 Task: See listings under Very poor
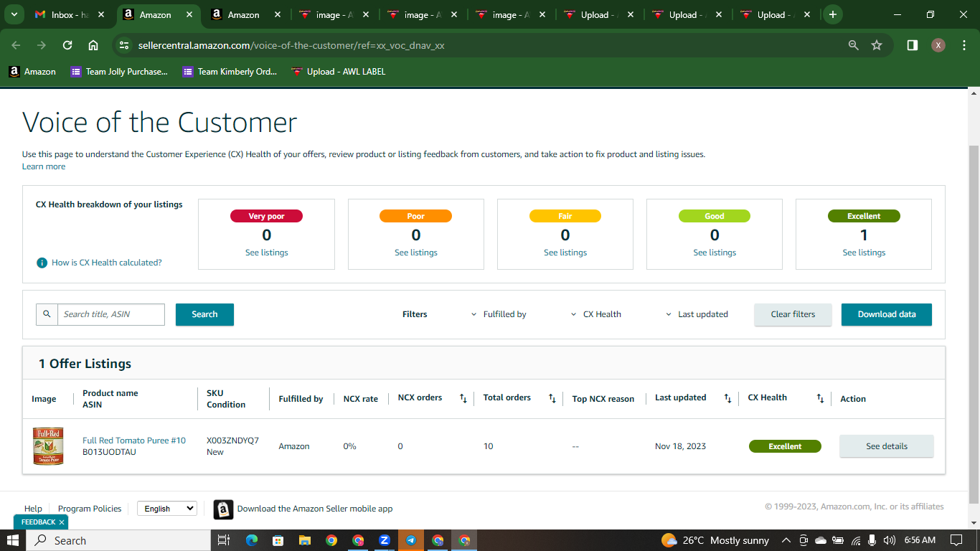tap(267, 253)
